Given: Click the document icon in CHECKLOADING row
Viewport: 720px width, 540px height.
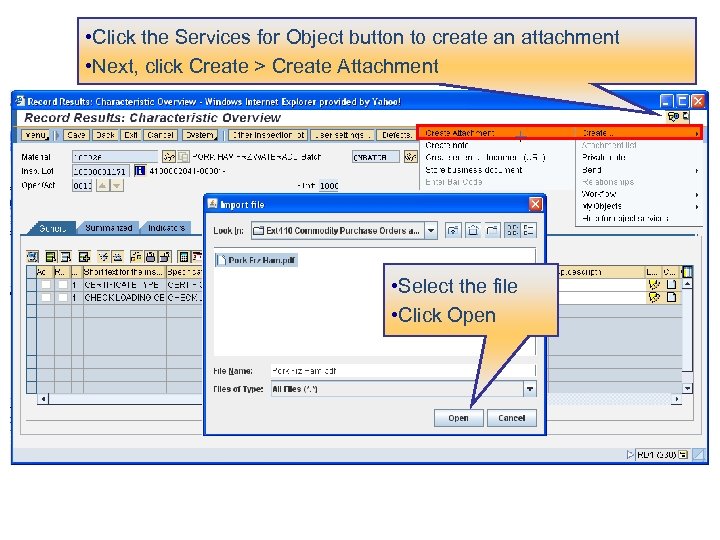Looking at the screenshot, I should point(671,298).
